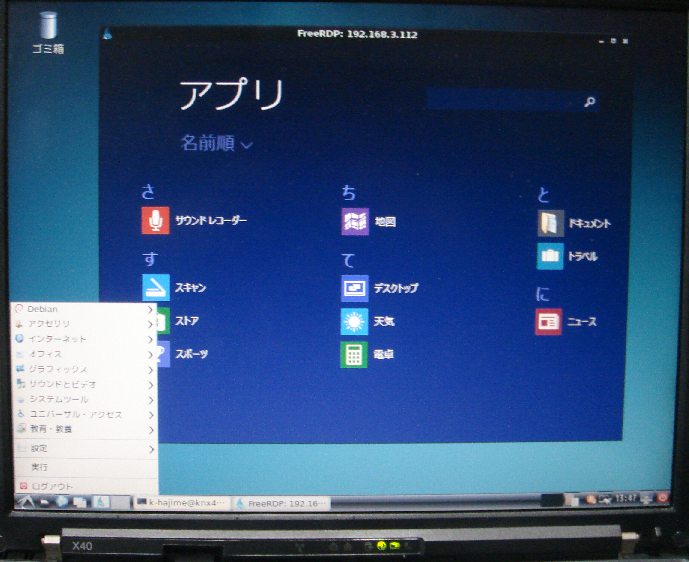Jump to the ち letter group header
Screen dimensions: 689x562
[x=348, y=192]
